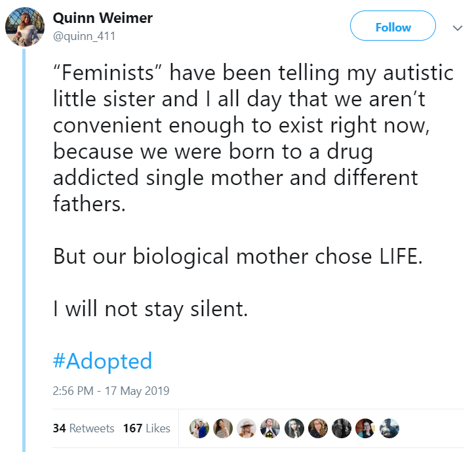The image size is (476, 452).
Task: Open the tweet options chevron menu
Action: coord(458,28)
